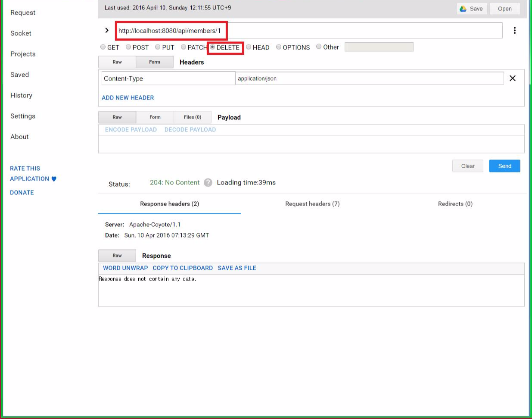Click the payload text area
The width and height of the screenshot is (532, 419).
click(311, 144)
